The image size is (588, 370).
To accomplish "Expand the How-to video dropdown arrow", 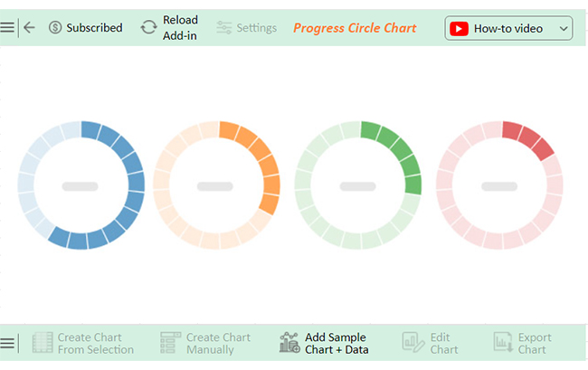I will (564, 29).
